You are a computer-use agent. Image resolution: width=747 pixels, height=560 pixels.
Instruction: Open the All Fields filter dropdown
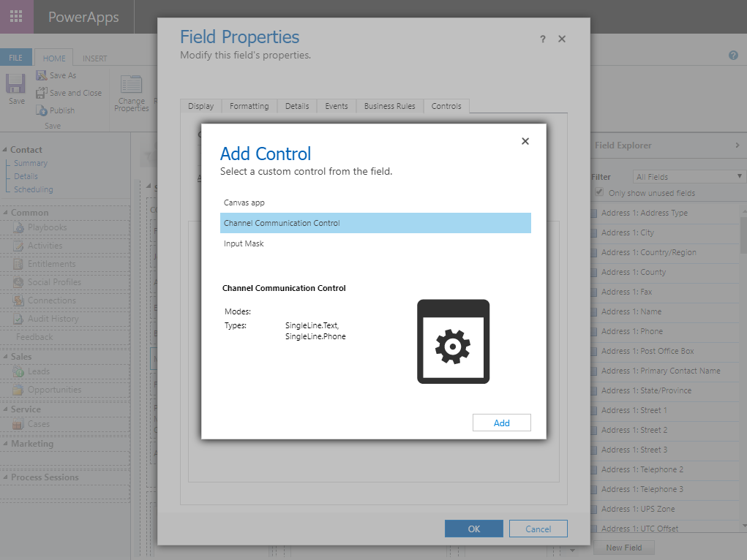688,177
